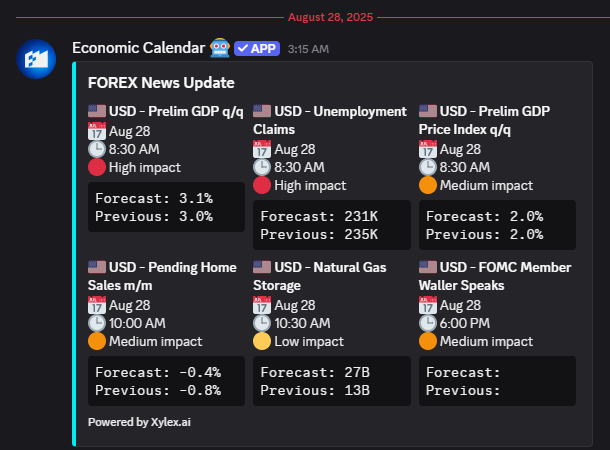Click the August 28, 2025 date divider label
Image resolution: width=610 pixels, height=450 pixels.
coord(330,17)
